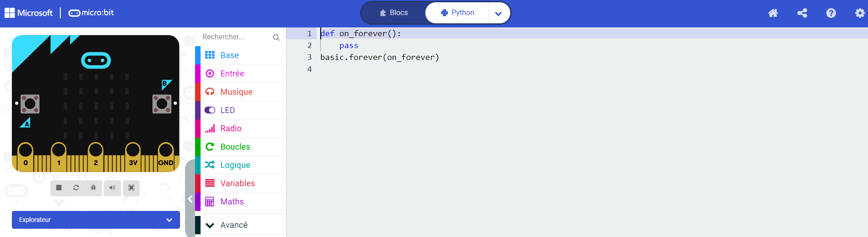Launch simulator in full screen
Screen dimensions: 868x237
pos(132,188)
